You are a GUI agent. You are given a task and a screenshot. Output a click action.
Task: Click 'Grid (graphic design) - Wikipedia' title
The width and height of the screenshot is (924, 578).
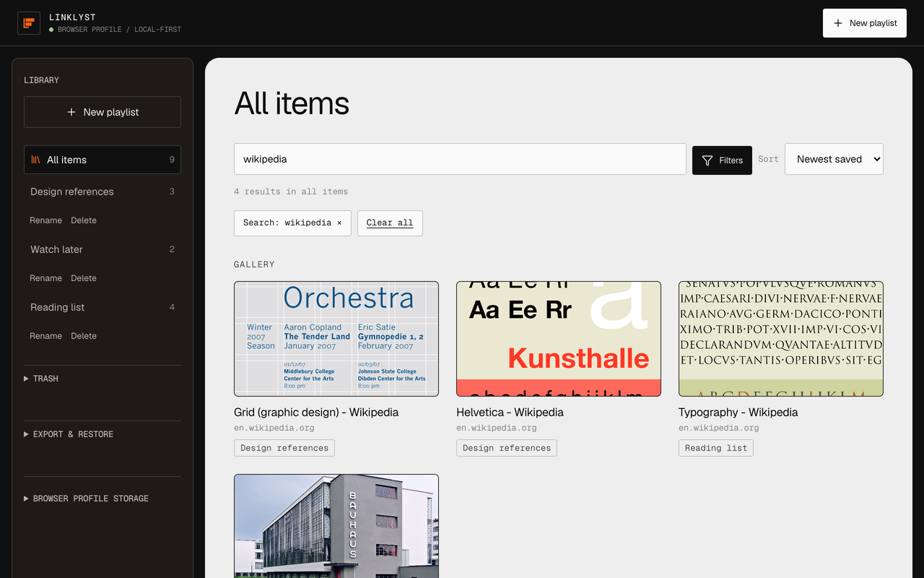(x=316, y=413)
